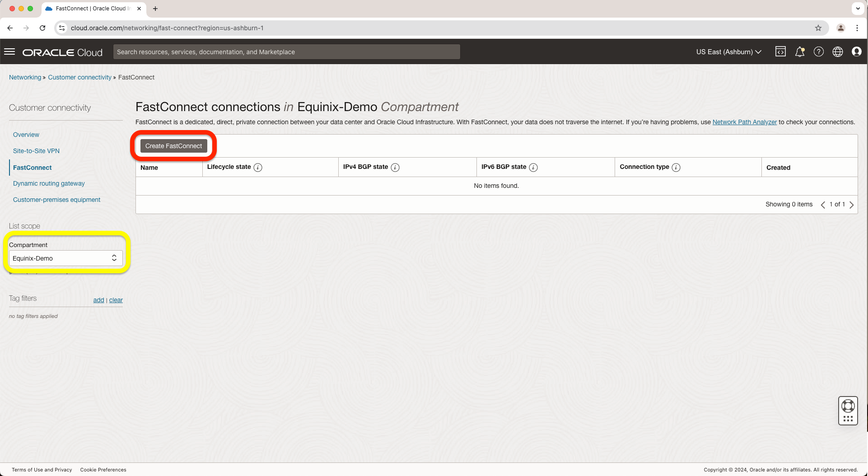Click the info icon beside Connection type

tap(676, 168)
